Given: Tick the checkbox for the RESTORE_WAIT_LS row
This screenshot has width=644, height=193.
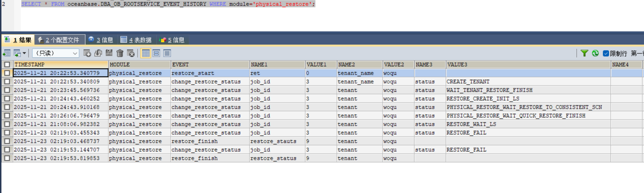Looking at the screenshot, I should pos(7,124).
